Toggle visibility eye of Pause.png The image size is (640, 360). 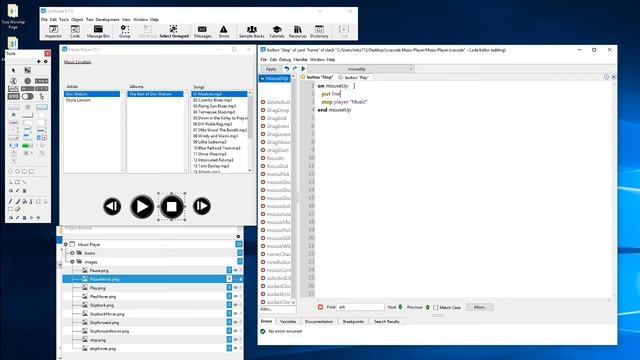[x=236, y=270]
